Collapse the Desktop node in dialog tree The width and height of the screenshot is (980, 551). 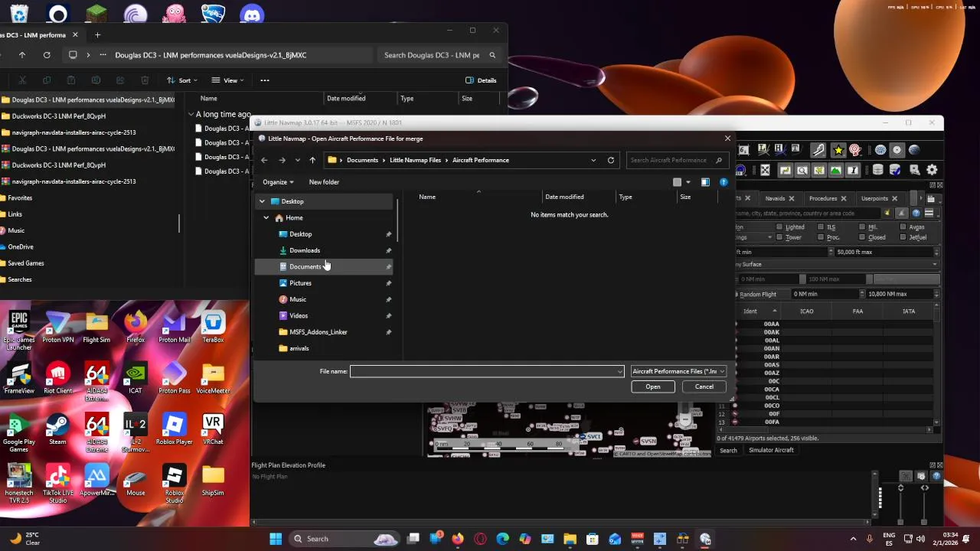tap(262, 201)
